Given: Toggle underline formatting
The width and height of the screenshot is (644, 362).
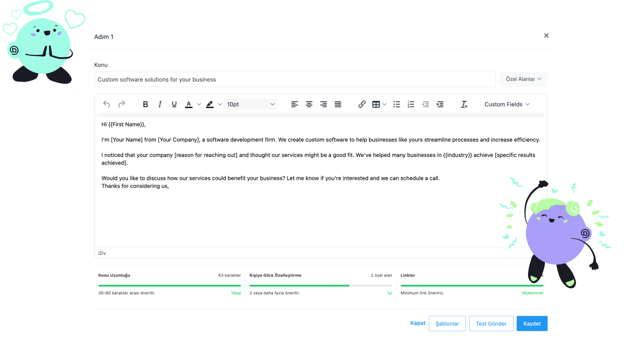Looking at the screenshot, I should click(174, 104).
